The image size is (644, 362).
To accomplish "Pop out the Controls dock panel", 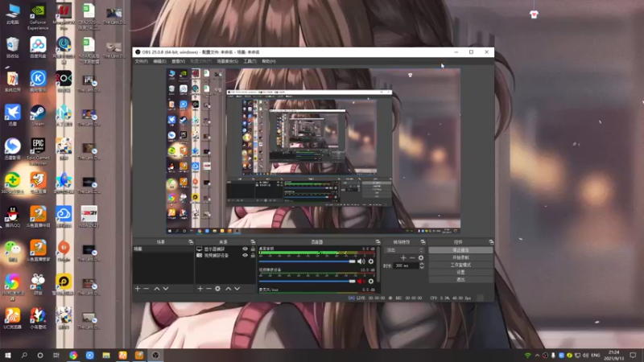I will point(491,242).
